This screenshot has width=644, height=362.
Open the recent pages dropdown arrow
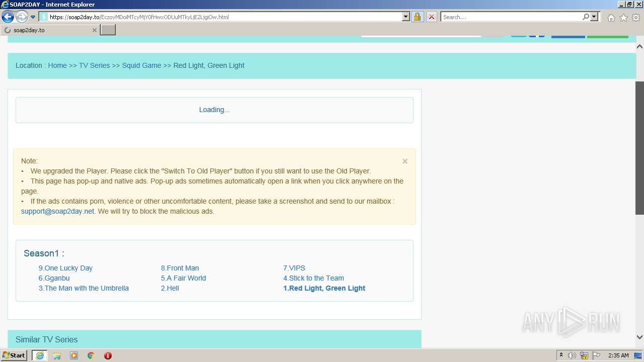(33, 17)
